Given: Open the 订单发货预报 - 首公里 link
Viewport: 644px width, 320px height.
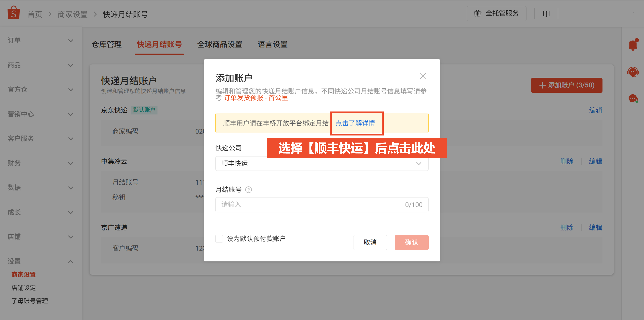Looking at the screenshot, I should coord(256,98).
